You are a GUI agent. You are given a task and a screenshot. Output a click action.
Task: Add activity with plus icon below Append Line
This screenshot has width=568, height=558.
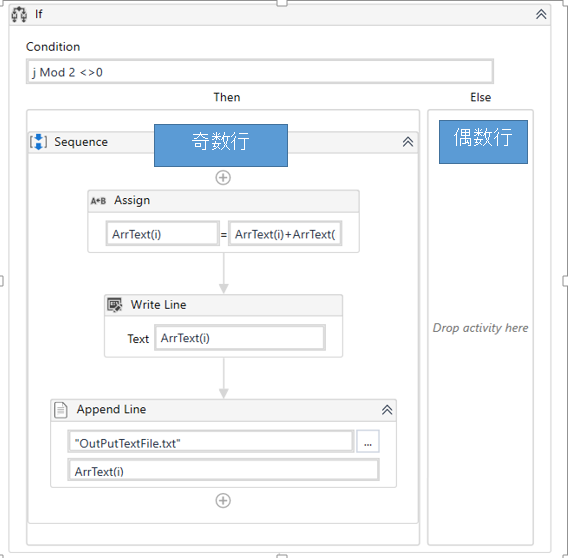pyautogui.click(x=223, y=501)
